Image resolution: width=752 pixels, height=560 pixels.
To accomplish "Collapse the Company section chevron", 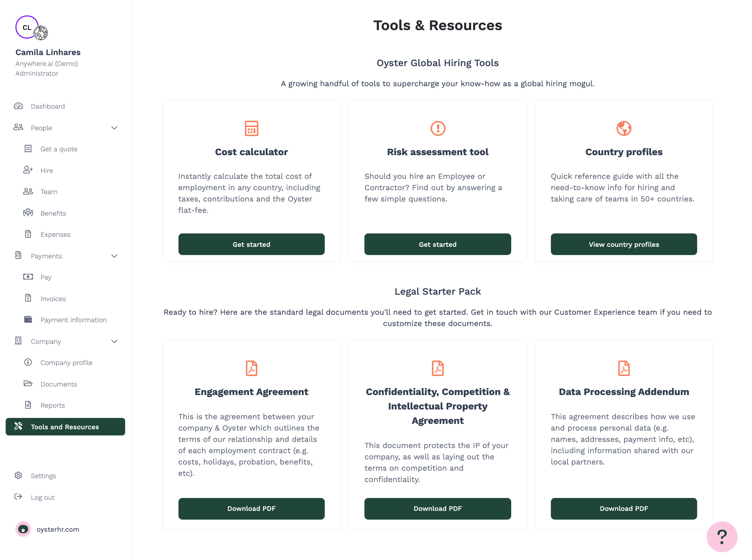I will pos(114,341).
